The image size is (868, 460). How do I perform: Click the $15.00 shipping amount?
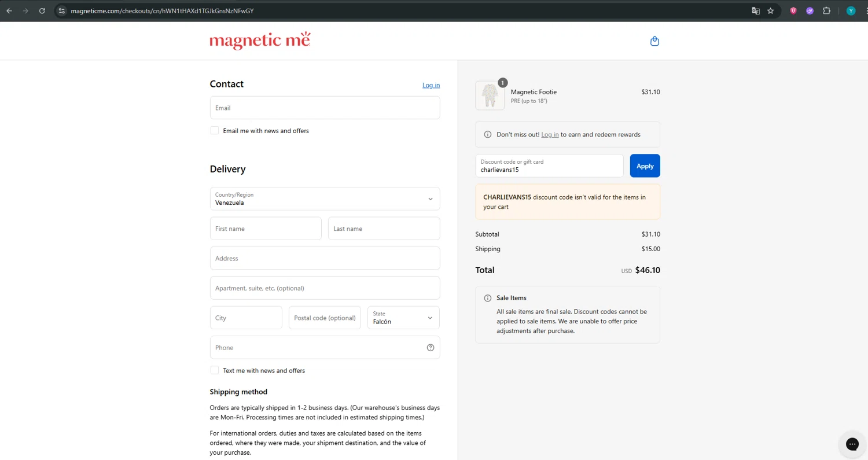(x=650, y=249)
